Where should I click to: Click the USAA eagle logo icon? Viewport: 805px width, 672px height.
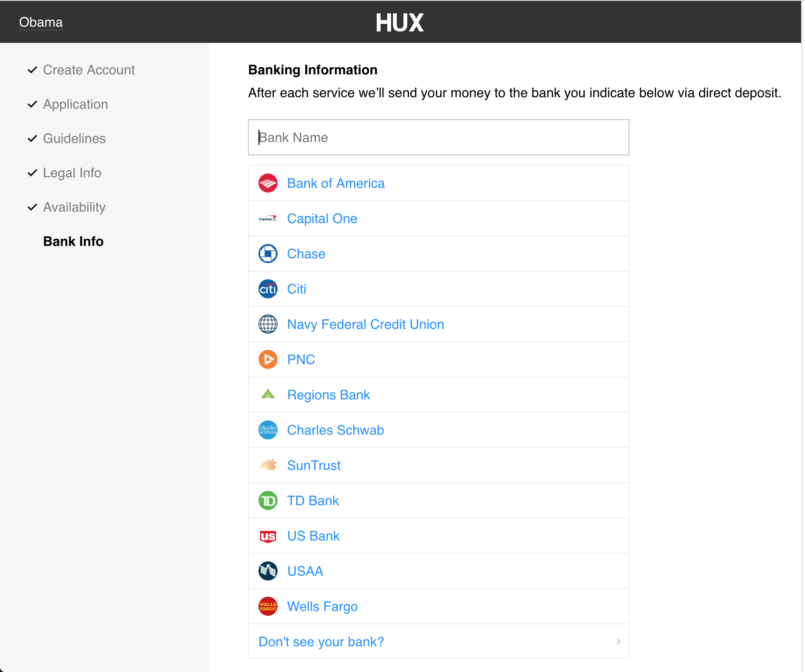click(268, 571)
